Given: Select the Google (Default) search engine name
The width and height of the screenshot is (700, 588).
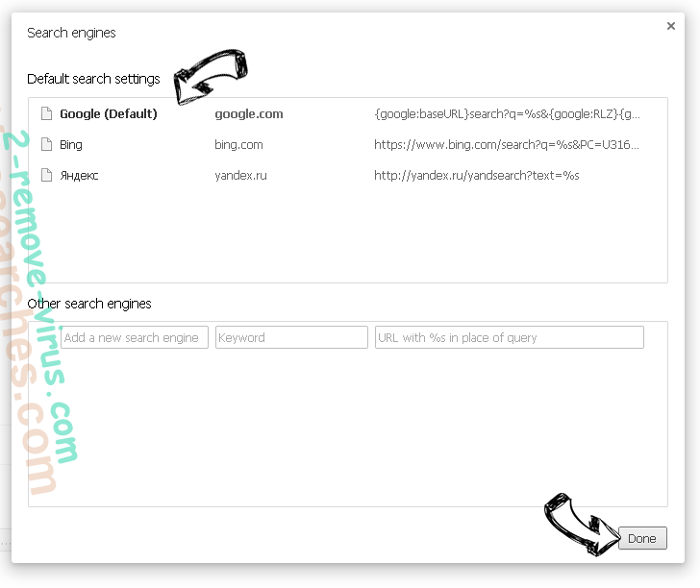Looking at the screenshot, I should click(x=108, y=113).
